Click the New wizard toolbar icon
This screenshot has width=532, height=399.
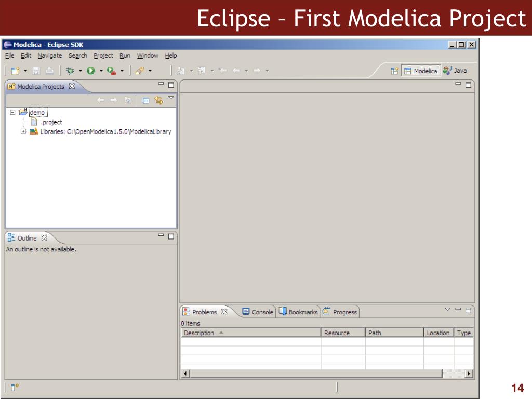click(15, 71)
